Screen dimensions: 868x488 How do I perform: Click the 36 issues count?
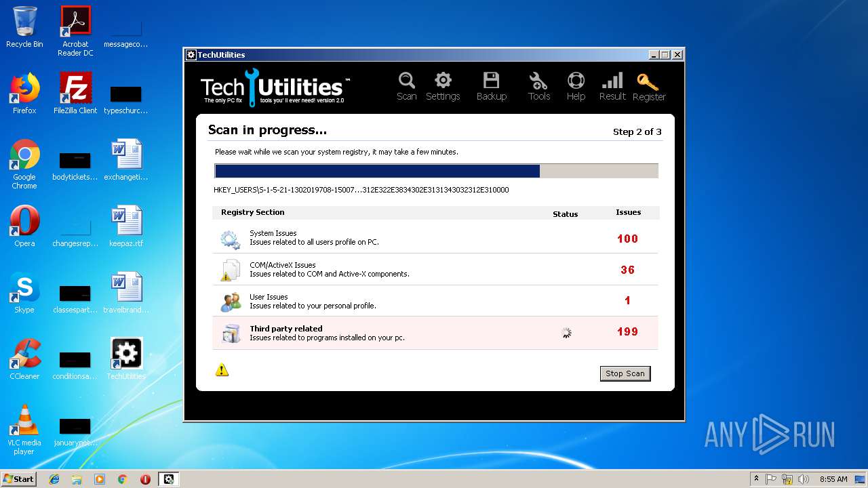point(628,270)
